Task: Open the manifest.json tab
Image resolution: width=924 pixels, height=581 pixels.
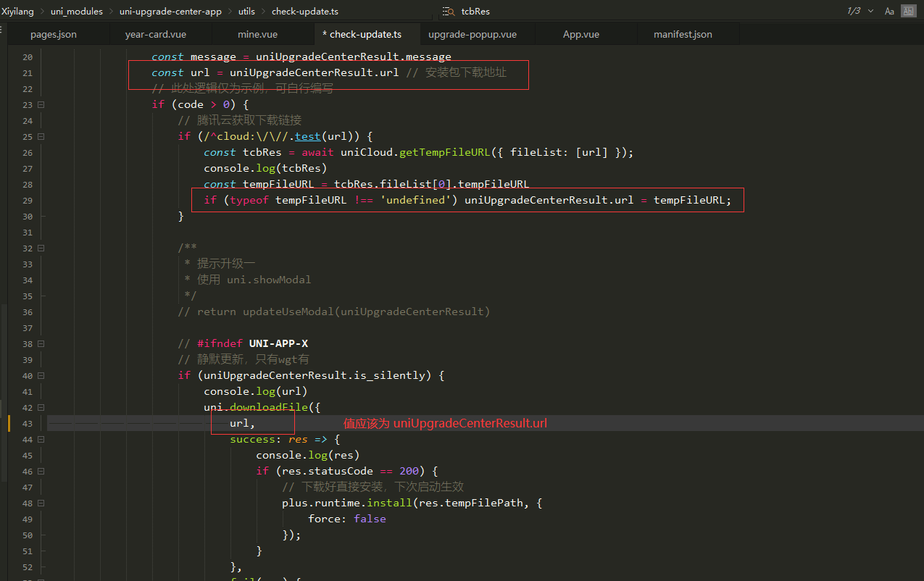Action: [x=683, y=34]
